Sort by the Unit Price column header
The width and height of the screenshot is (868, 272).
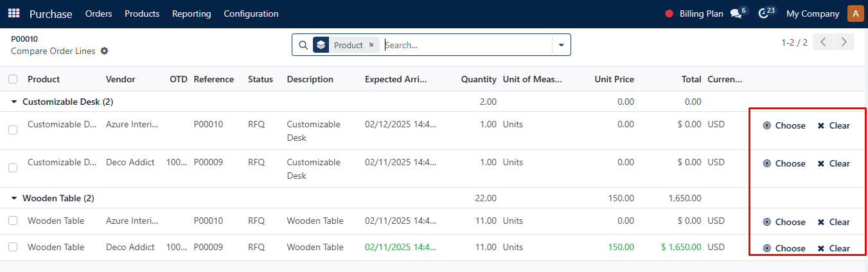pos(614,79)
